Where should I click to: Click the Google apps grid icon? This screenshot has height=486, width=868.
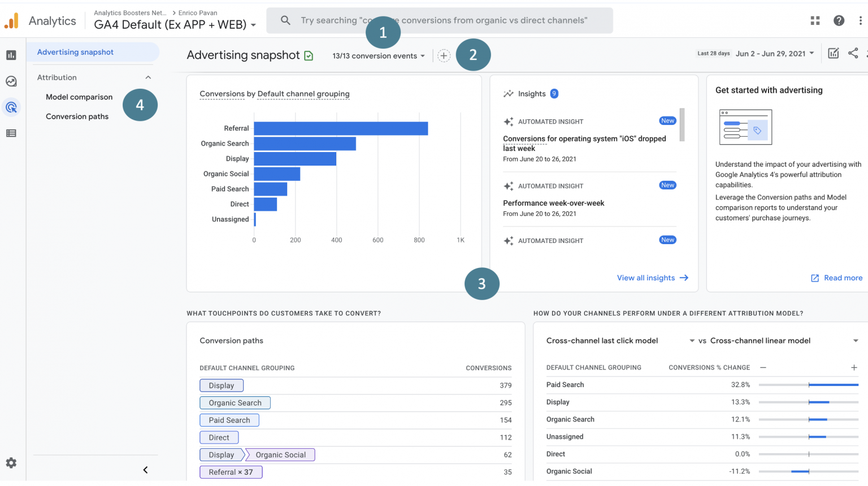click(x=815, y=20)
